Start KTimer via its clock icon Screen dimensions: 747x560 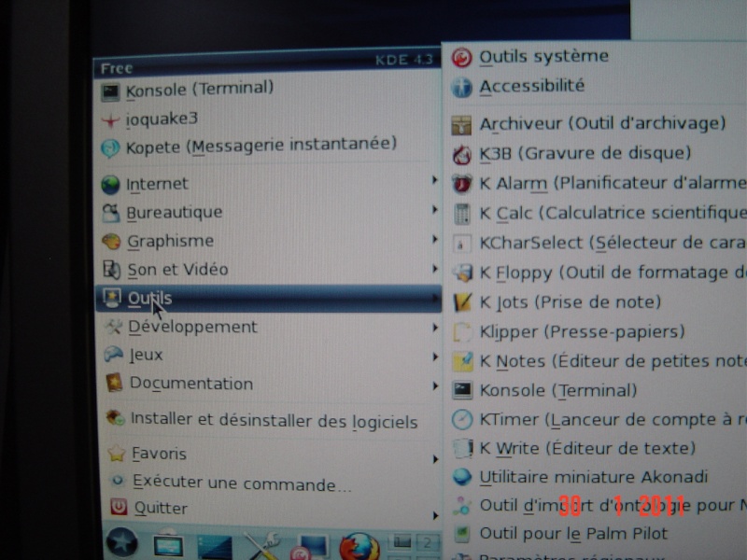tap(462, 419)
